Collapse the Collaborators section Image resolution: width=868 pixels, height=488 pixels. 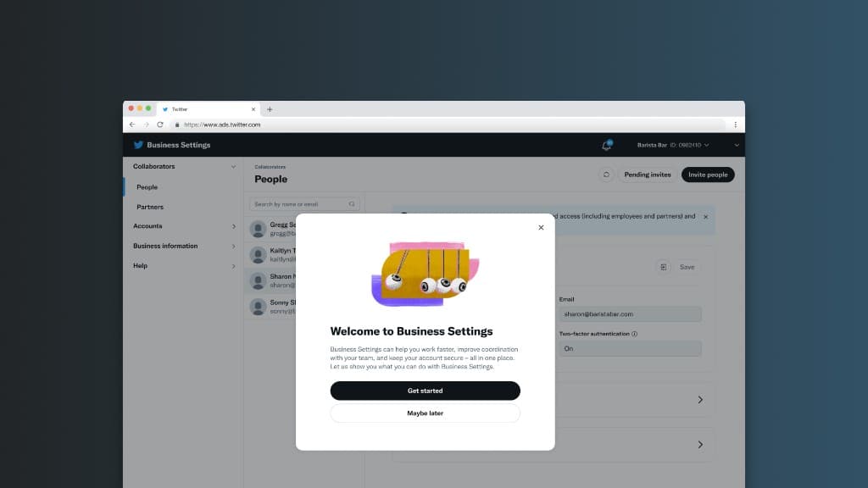point(233,167)
